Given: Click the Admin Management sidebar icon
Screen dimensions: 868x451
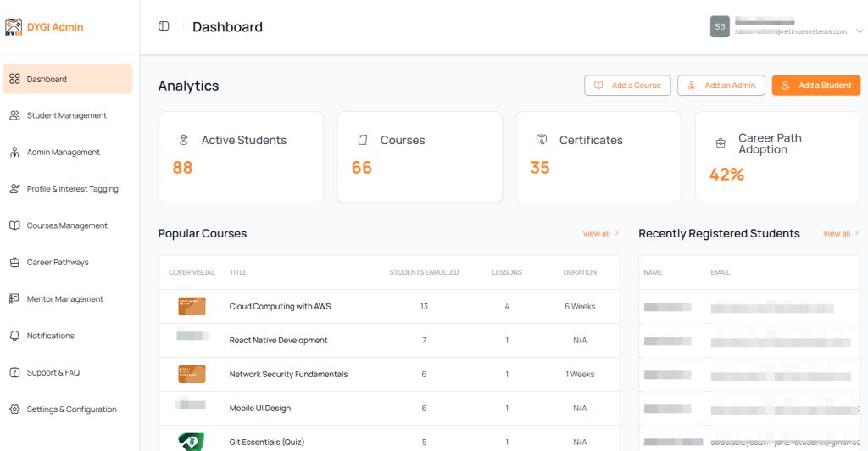Looking at the screenshot, I should [14, 153].
